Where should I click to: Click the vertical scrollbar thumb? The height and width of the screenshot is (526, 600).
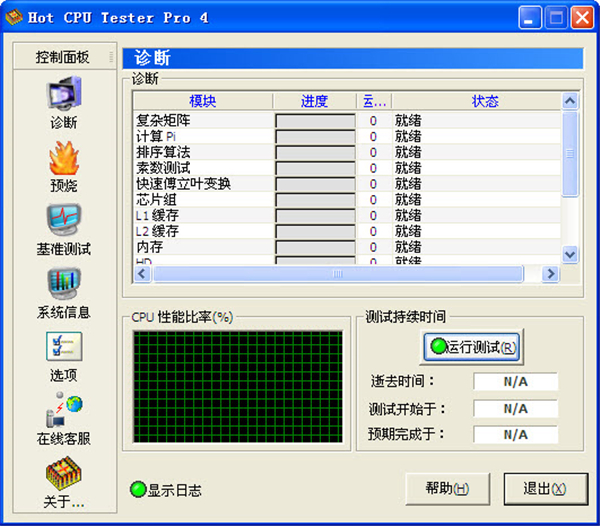(570, 153)
